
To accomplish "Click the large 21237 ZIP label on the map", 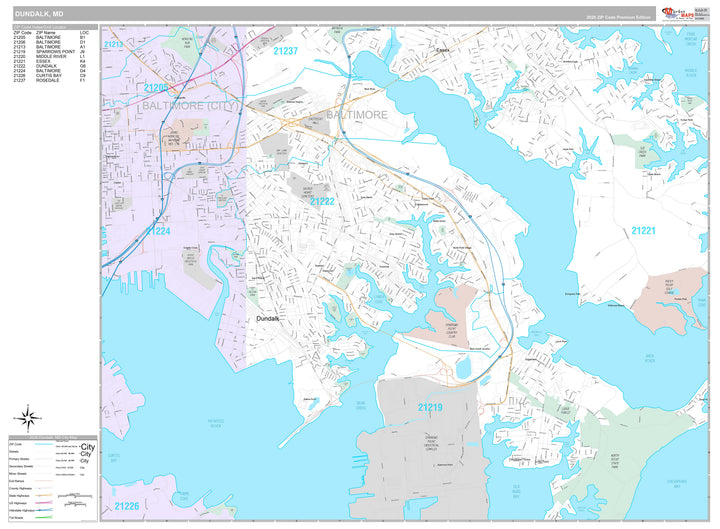I will click(x=286, y=51).
